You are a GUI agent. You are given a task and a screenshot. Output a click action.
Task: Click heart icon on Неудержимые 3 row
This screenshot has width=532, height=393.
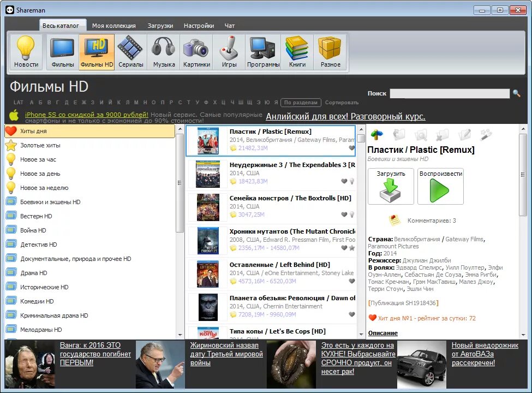(x=344, y=181)
